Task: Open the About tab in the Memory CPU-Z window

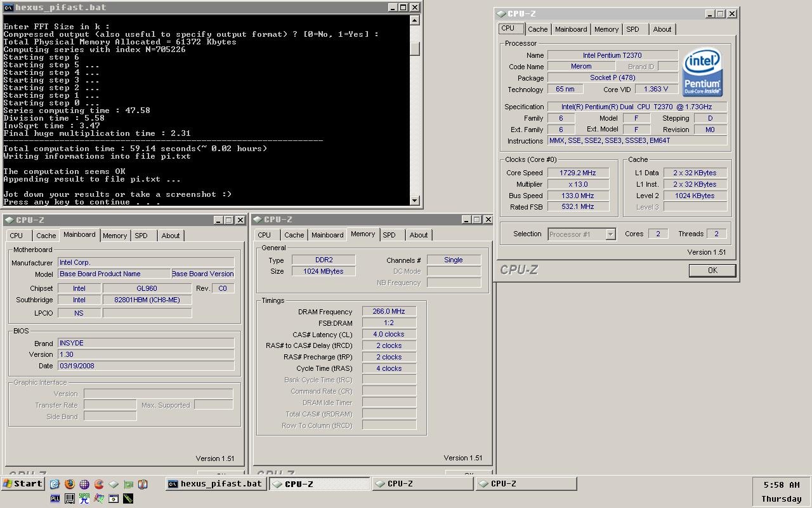Action: [x=418, y=235]
